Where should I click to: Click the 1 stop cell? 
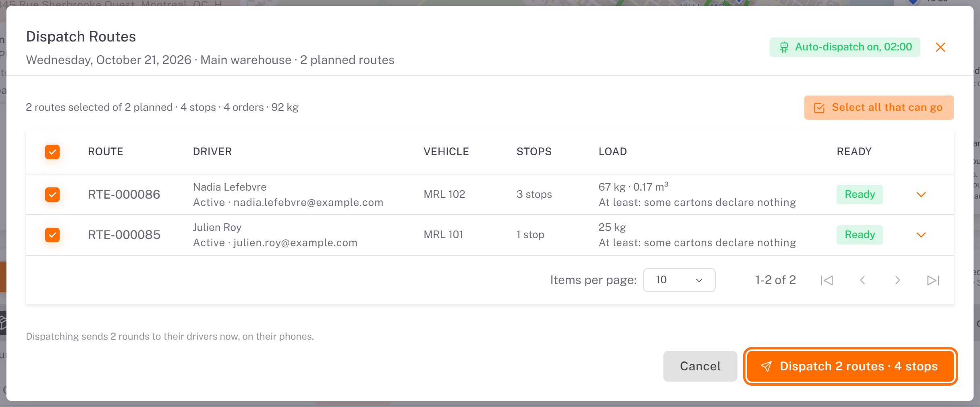530,235
